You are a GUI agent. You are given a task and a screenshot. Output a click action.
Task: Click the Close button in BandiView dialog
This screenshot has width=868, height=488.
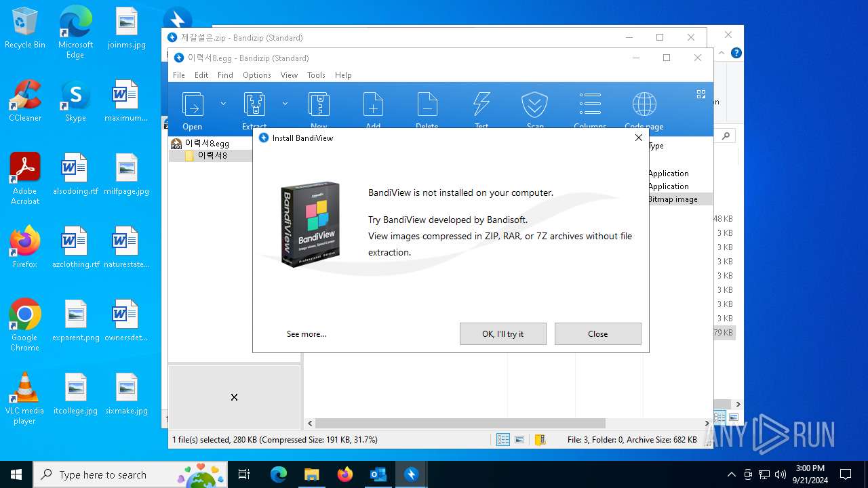click(598, 333)
